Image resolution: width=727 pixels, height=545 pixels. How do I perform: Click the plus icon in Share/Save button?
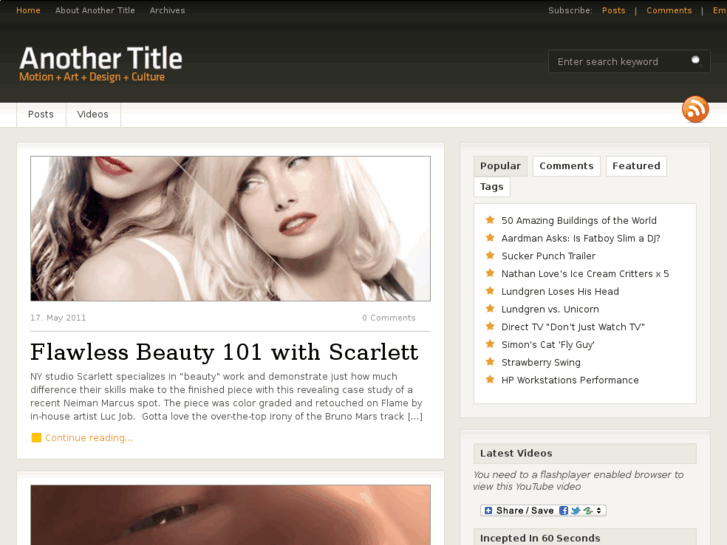[x=488, y=510]
